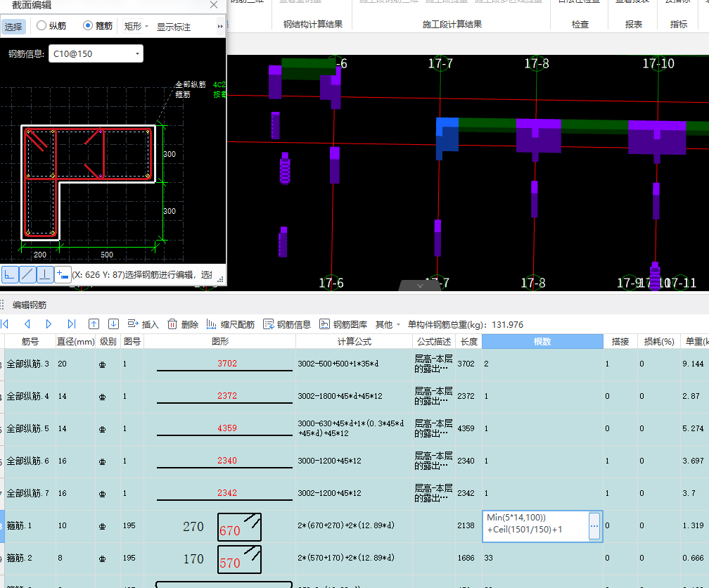Open ellipsis editor in 根数 cell
709x588 pixels.
pyautogui.click(x=594, y=526)
